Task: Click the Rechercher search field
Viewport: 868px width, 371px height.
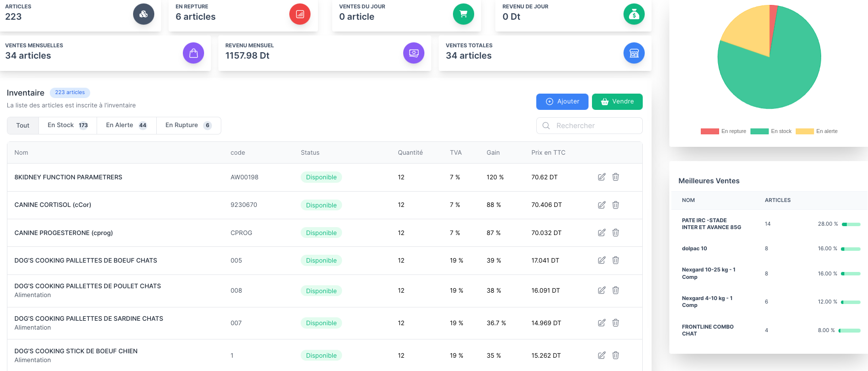Action: coord(589,126)
